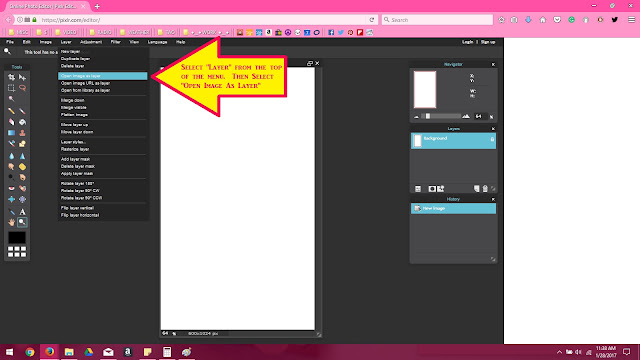This screenshot has height=360, width=640.
Task: Select the Smudge finger tool
Action: 11,167
